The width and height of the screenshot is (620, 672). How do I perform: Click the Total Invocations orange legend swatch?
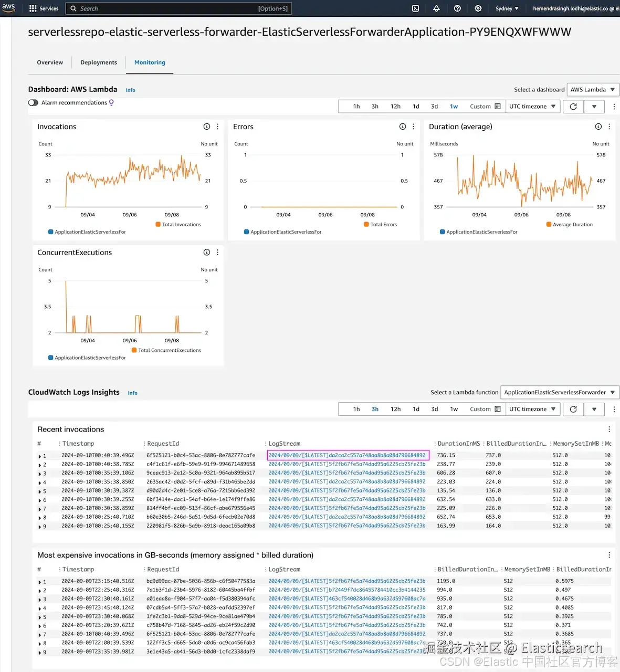click(x=158, y=224)
